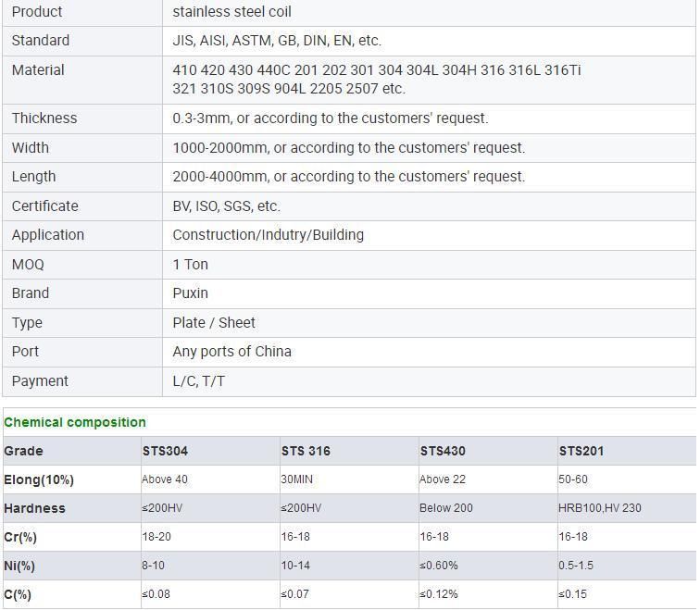The height and width of the screenshot is (610, 700).
Task: Click the 'Brand' row label
Action: [x=31, y=293]
